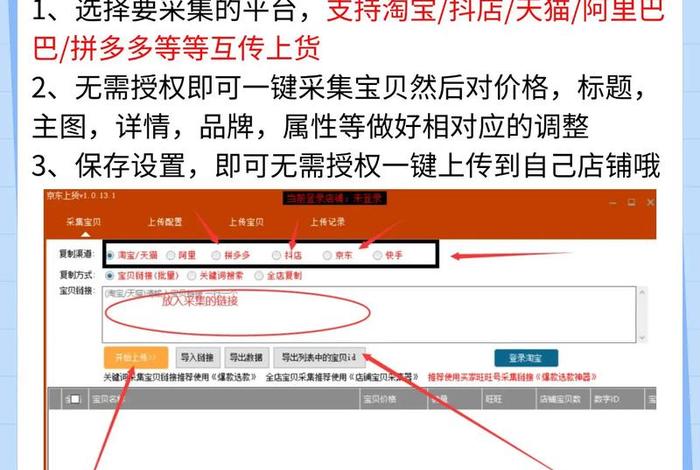
Task: Focus the 宝贝链接 text area
Action: point(369,315)
